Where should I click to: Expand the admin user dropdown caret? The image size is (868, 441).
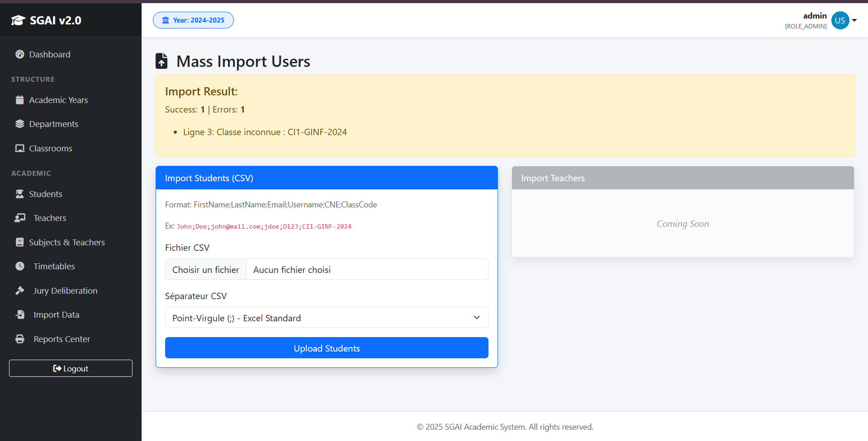pyautogui.click(x=854, y=20)
